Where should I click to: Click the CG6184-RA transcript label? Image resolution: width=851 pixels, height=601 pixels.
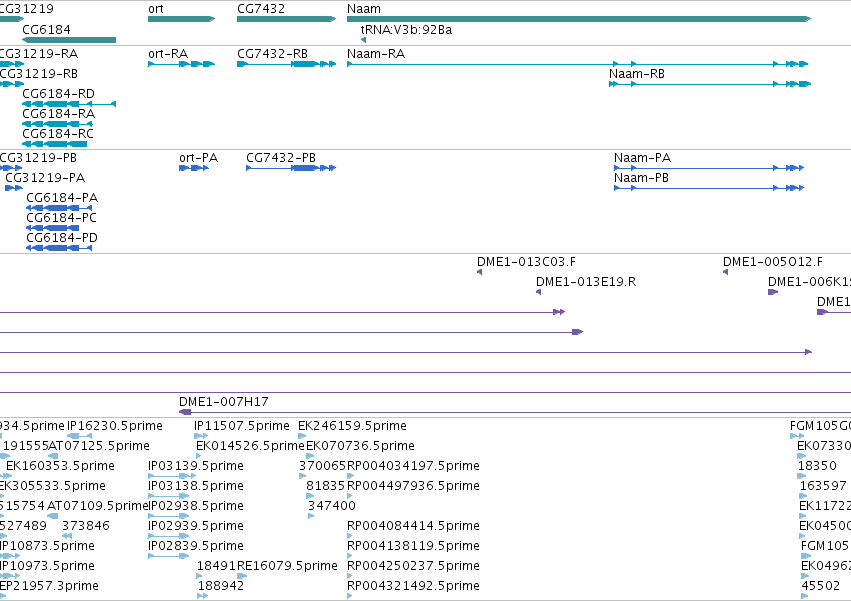click(x=59, y=114)
